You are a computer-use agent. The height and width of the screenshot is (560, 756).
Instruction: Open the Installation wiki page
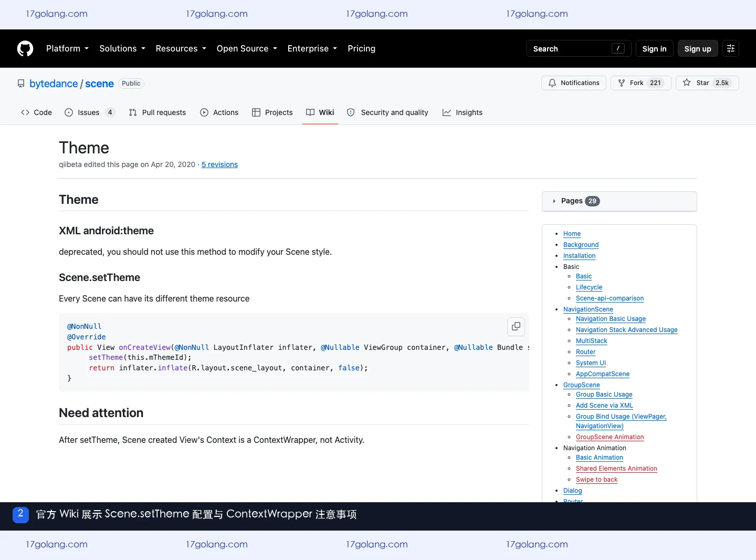click(579, 256)
